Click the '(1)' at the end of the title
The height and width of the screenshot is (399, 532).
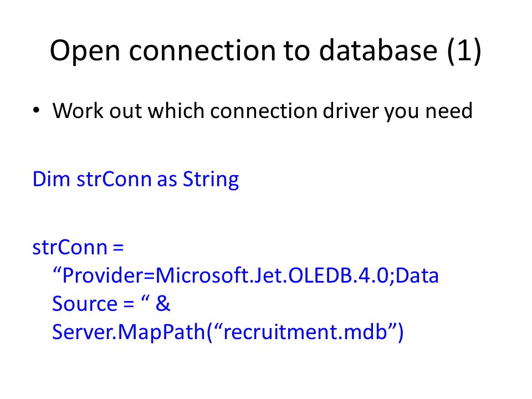coord(464,51)
